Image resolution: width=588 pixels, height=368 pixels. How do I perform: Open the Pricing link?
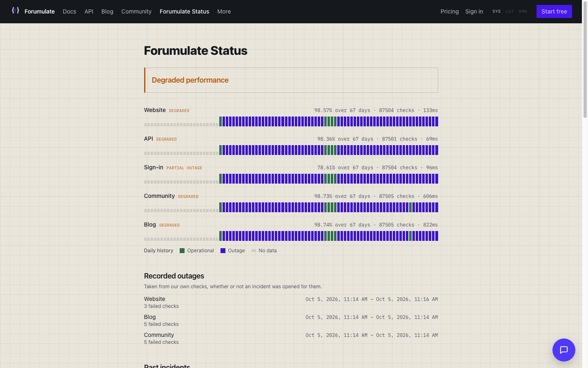450,11
